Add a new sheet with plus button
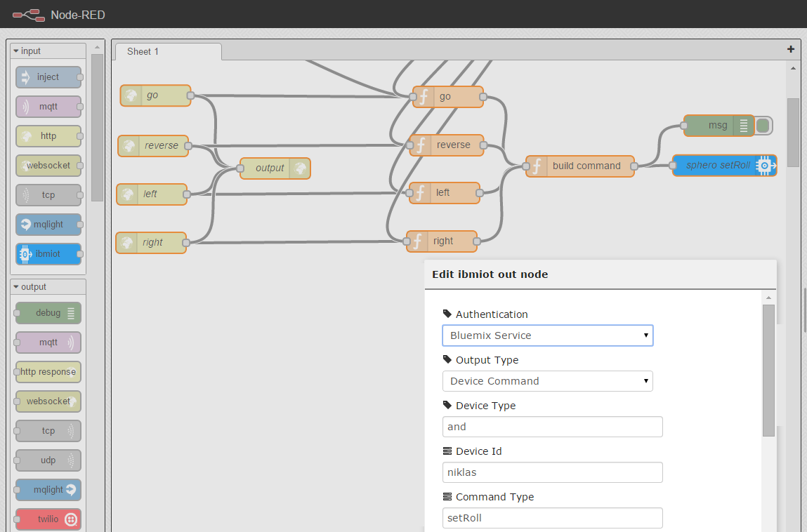Screen dimensions: 807x532 (791, 49)
